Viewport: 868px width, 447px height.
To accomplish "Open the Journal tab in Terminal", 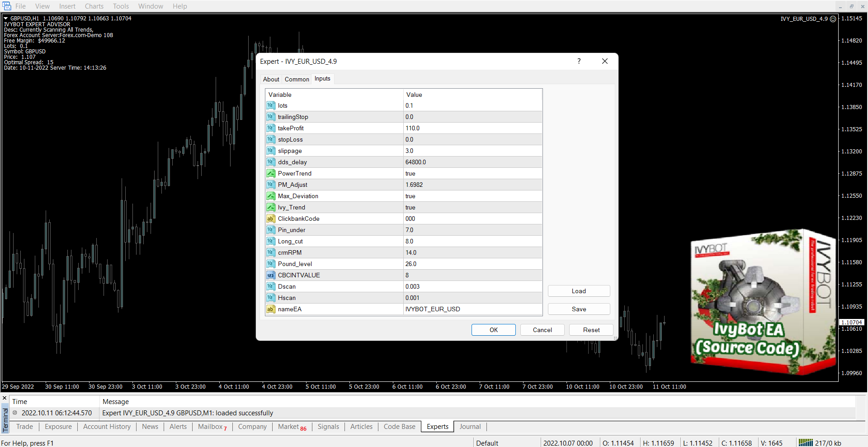I will click(x=470, y=427).
